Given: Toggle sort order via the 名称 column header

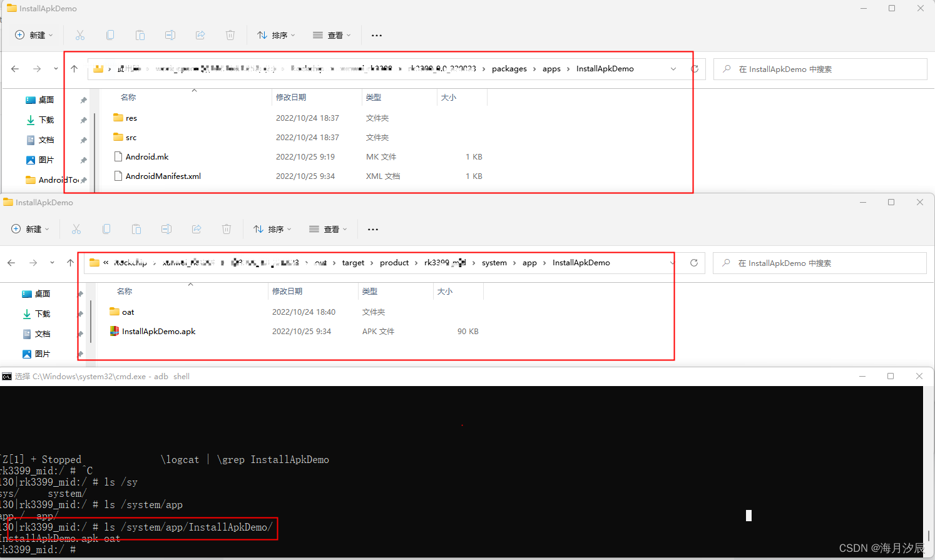Looking at the screenshot, I should (128, 98).
